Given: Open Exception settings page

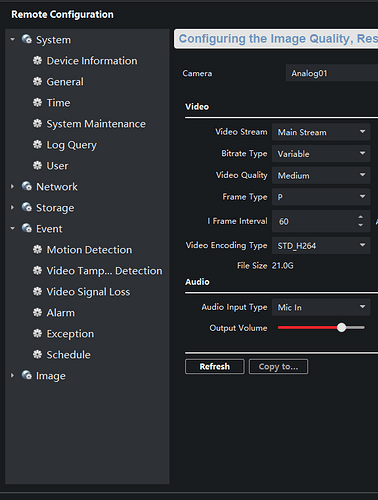Looking at the screenshot, I should tap(70, 334).
